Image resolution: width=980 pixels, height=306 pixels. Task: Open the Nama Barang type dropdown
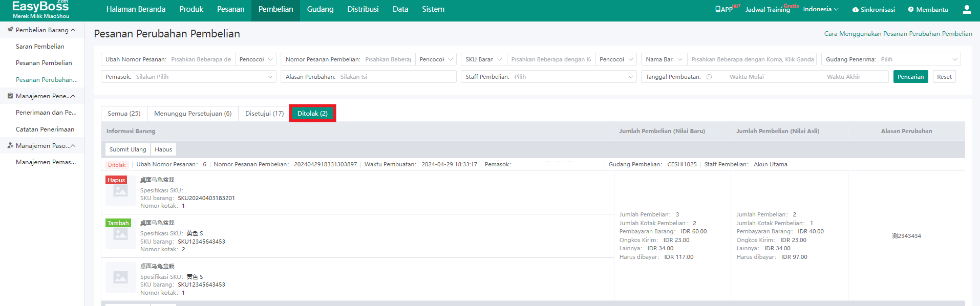click(x=664, y=59)
